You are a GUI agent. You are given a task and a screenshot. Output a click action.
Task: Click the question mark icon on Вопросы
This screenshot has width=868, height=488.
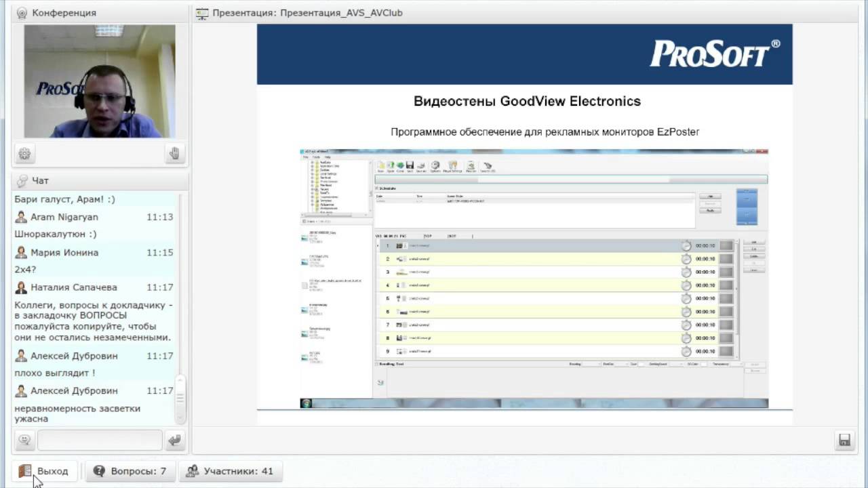tap(100, 471)
